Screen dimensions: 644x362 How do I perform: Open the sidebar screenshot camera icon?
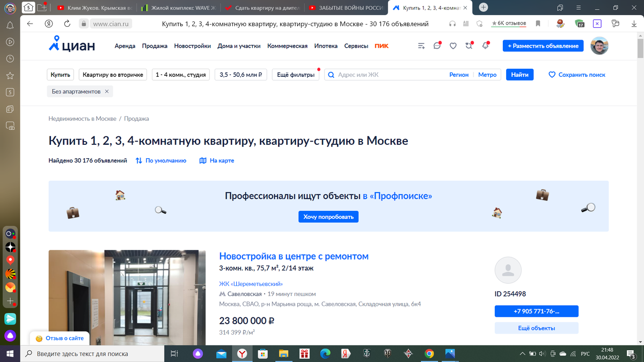coord(10,126)
